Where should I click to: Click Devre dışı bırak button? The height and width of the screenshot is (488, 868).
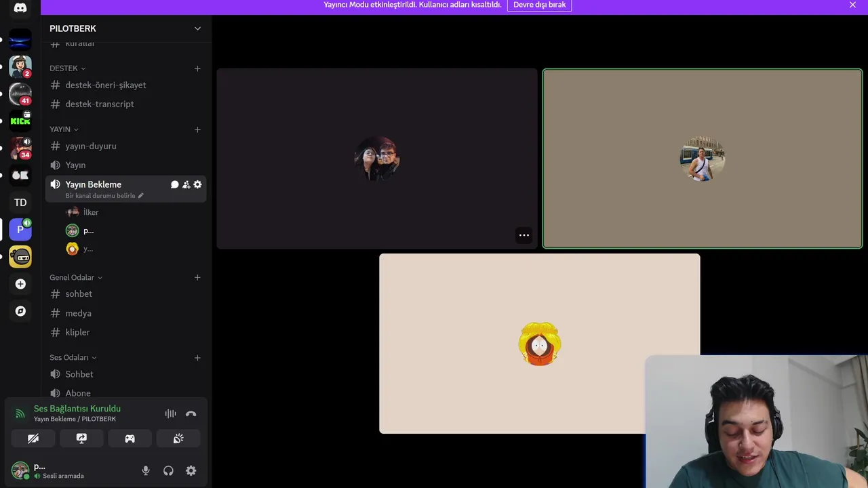(539, 5)
